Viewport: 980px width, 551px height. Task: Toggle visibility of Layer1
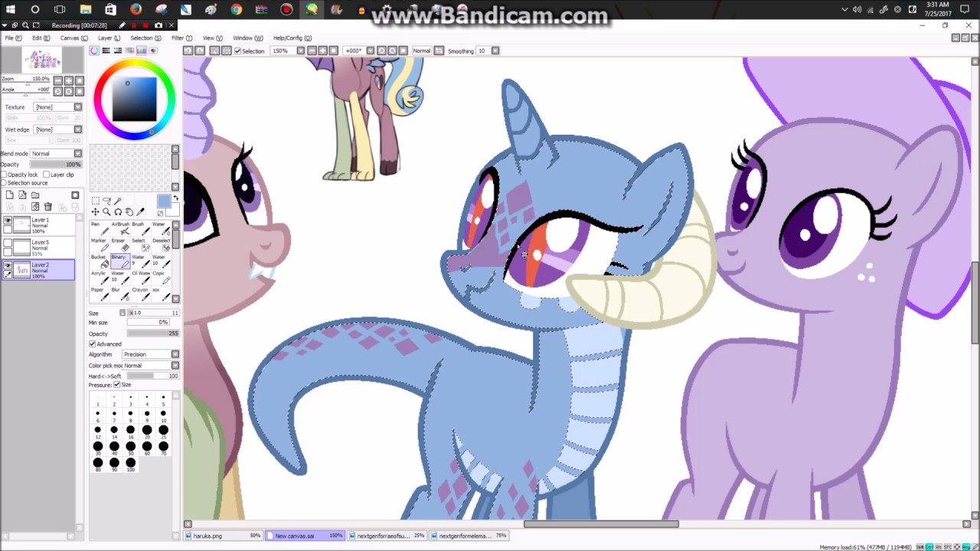tap(8, 221)
